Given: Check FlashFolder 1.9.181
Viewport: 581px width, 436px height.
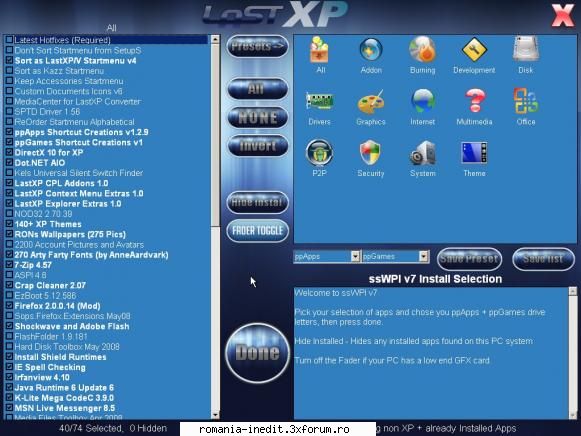Looking at the screenshot, I should coord(9,336).
